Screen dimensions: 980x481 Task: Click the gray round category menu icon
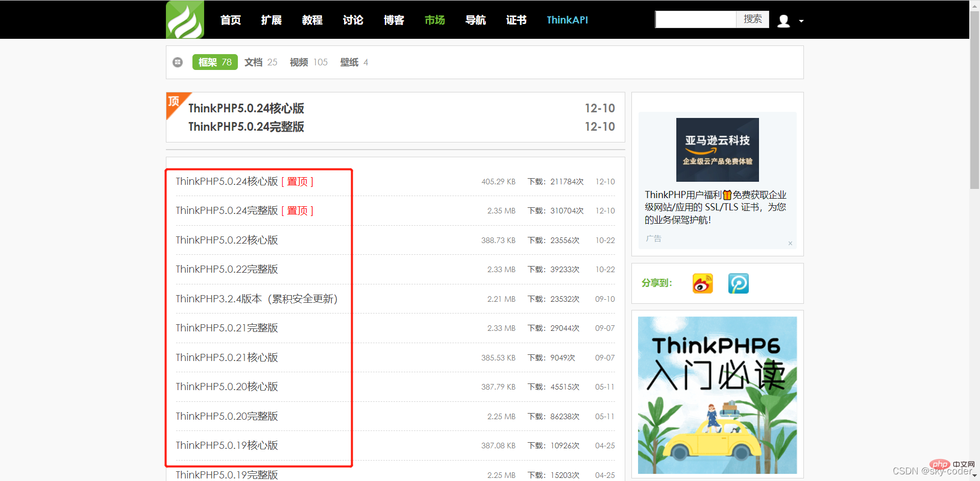pos(178,62)
